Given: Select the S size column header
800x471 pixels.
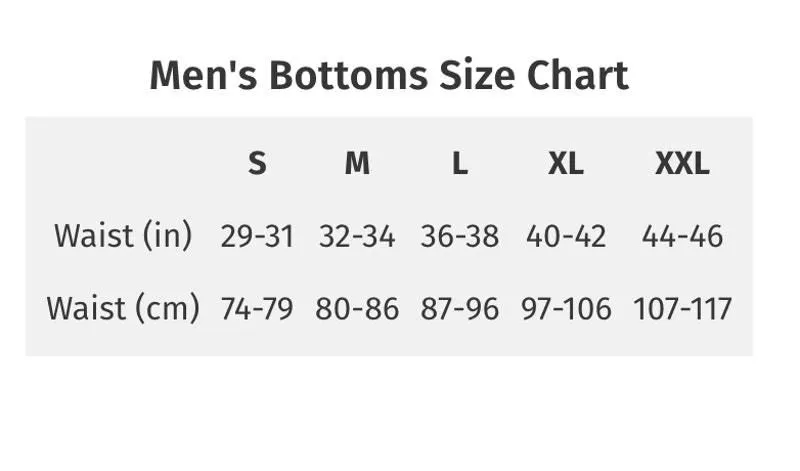Looking at the screenshot, I should click(x=257, y=163).
